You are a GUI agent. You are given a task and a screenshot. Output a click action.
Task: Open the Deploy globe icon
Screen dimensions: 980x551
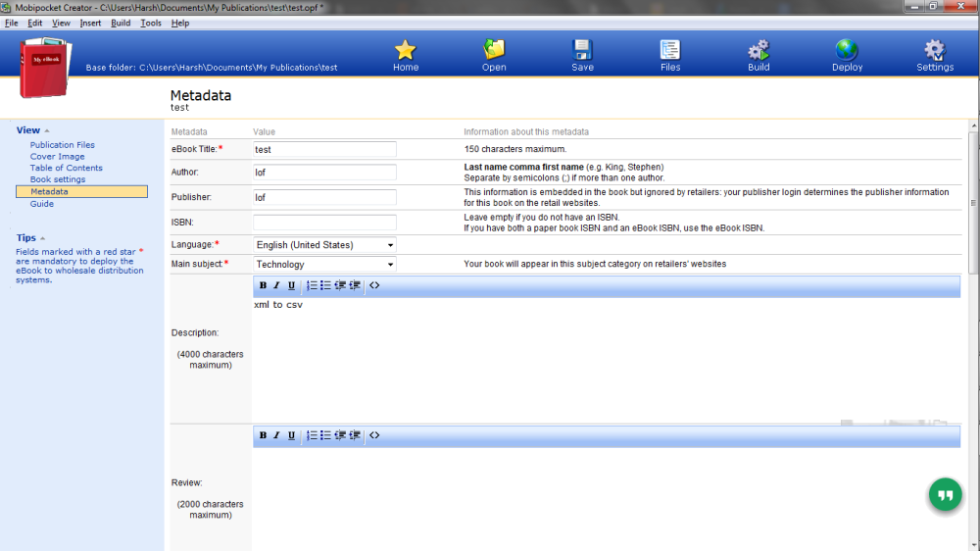click(847, 50)
